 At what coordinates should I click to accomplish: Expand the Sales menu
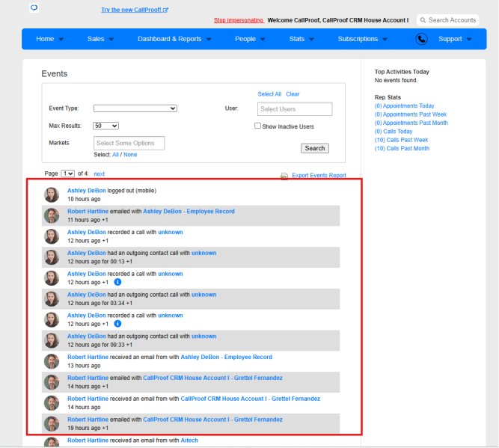(100, 39)
